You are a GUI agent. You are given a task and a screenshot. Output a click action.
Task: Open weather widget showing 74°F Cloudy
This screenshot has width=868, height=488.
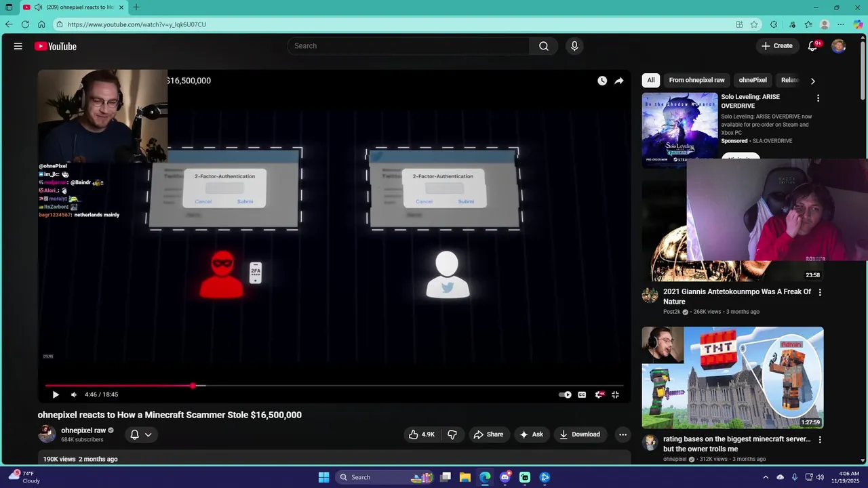24,477
